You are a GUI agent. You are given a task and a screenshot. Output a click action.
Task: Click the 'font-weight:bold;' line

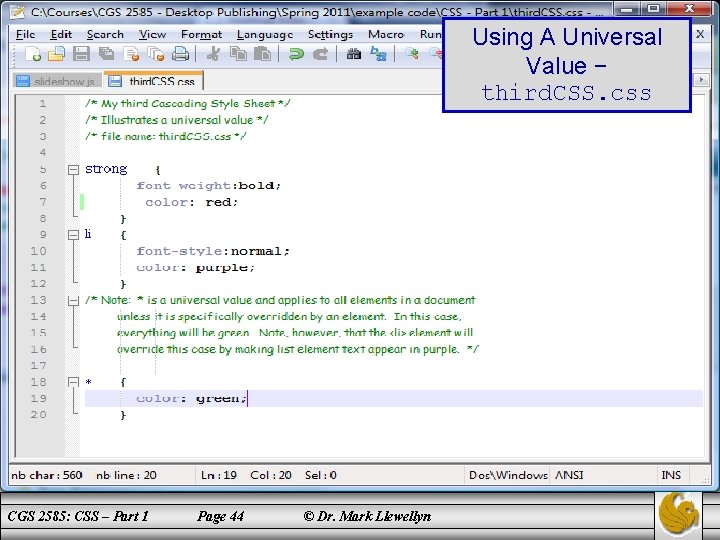pos(208,186)
